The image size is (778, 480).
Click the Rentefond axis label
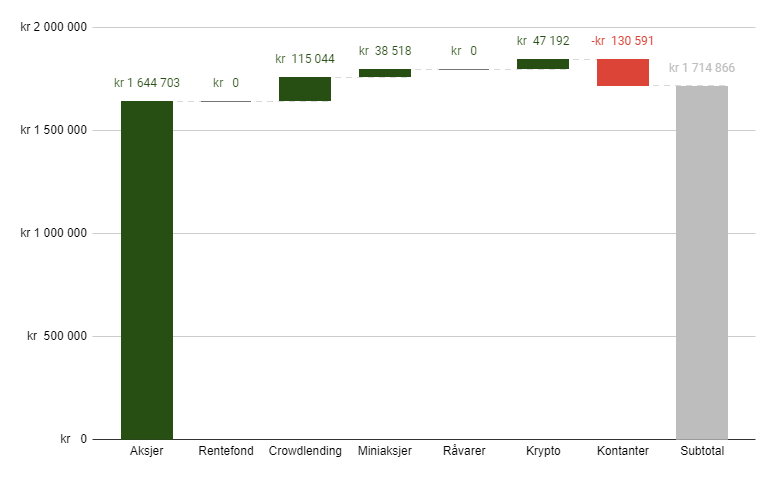(x=226, y=451)
